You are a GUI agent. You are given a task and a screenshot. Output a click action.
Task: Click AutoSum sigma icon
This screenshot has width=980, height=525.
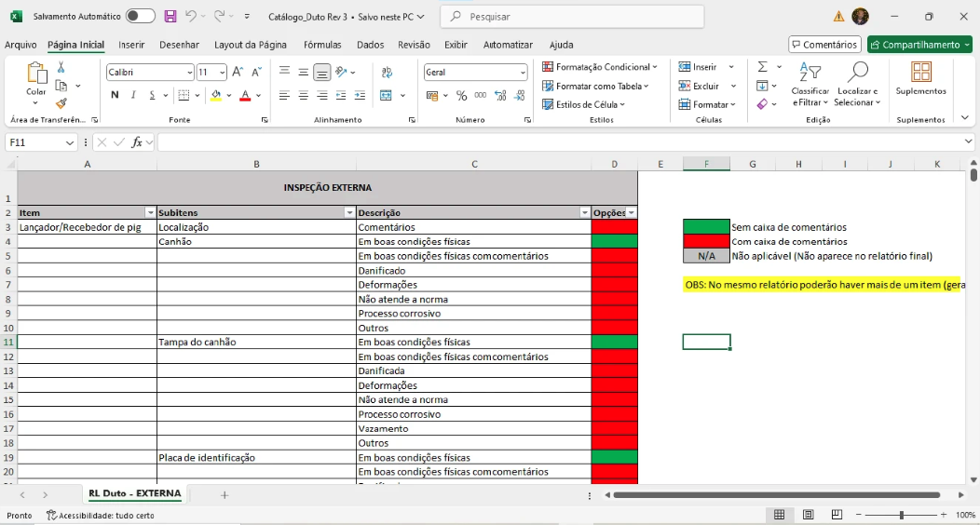763,67
